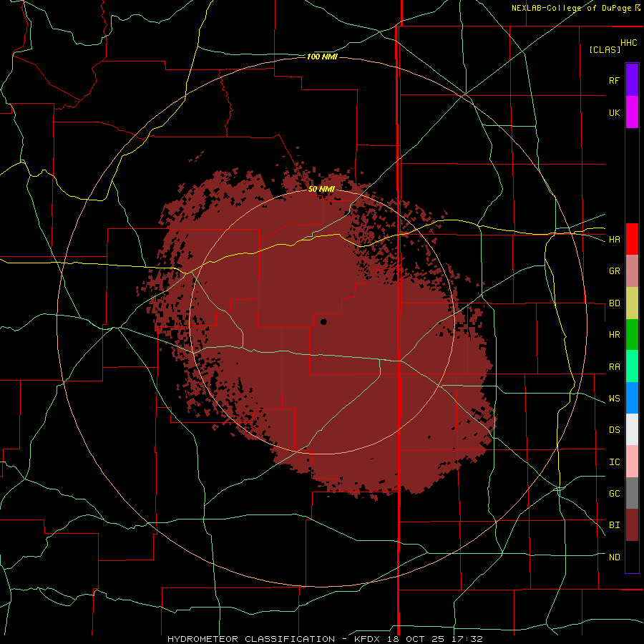Click the 100 NMI range ring label
The width and height of the screenshot is (644, 644).
pyautogui.click(x=322, y=57)
